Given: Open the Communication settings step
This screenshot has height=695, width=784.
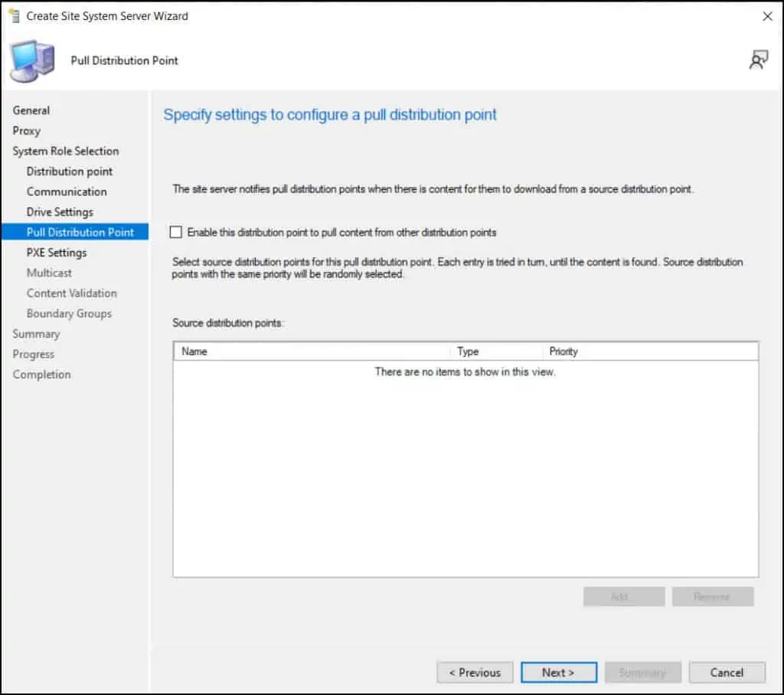Looking at the screenshot, I should (67, 191).
